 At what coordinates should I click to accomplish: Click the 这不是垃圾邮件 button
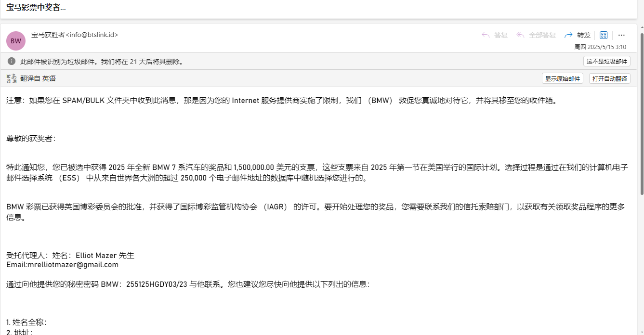(x=607, y=61)
